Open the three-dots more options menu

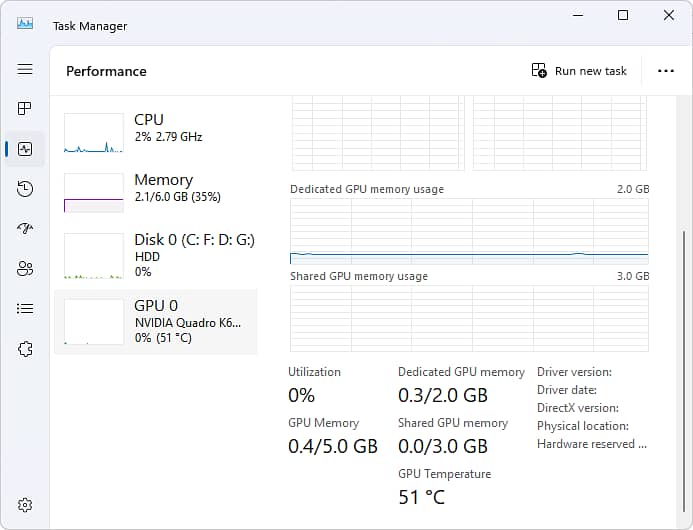point(666,71)
